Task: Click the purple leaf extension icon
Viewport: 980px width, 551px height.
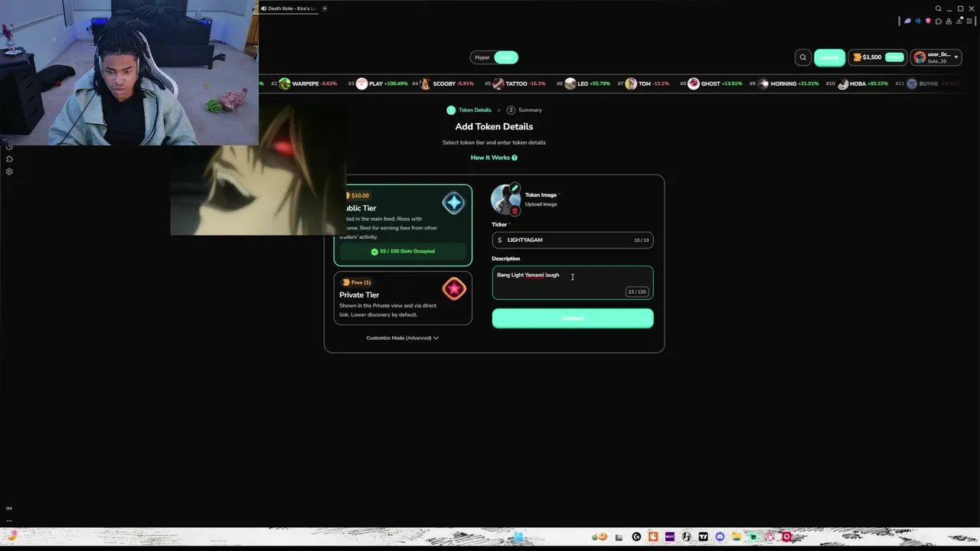Action: tap(907, 21)
